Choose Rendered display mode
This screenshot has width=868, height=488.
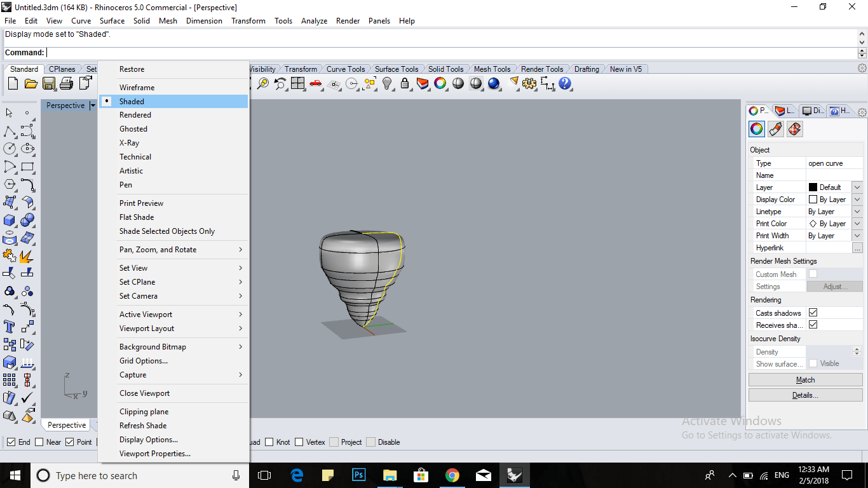tap(173, 115)
